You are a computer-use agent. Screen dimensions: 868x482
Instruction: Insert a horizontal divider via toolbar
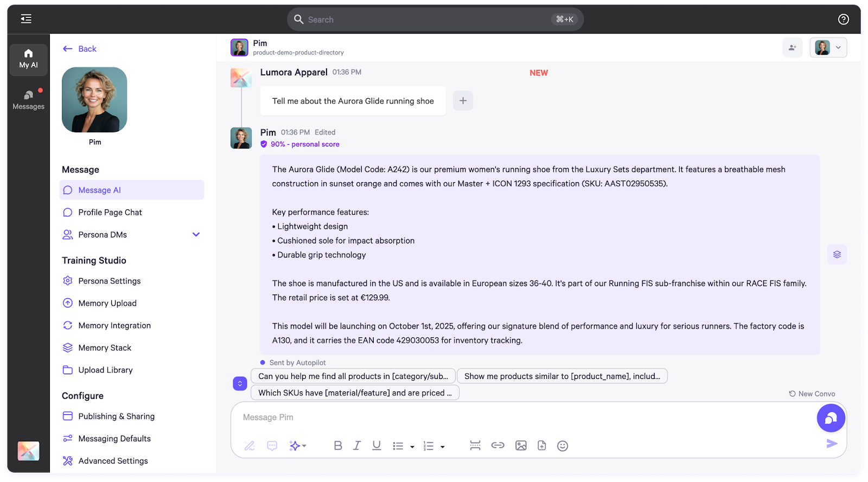[x=475, y=446]
